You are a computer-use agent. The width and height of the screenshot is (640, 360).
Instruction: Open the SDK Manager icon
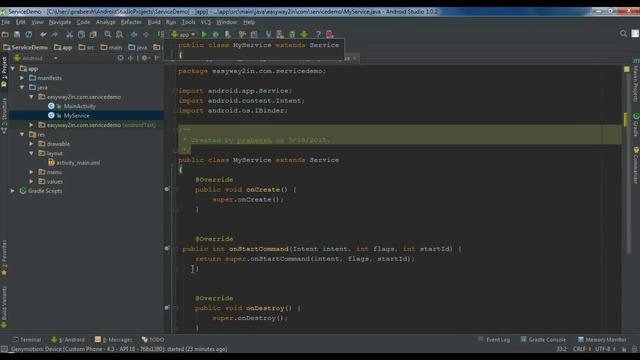[x=292, y=34]
